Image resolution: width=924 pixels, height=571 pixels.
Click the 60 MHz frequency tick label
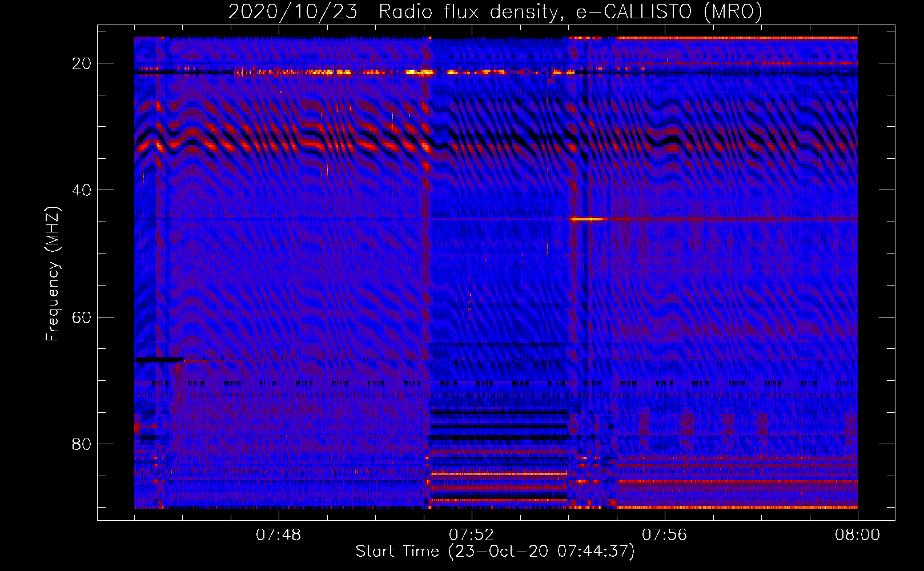point(82,317)
